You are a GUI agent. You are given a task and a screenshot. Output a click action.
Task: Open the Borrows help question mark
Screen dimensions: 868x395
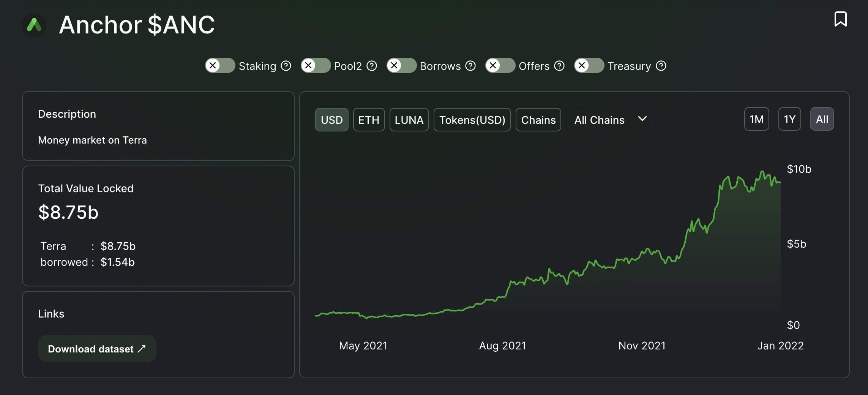point(470,66)
